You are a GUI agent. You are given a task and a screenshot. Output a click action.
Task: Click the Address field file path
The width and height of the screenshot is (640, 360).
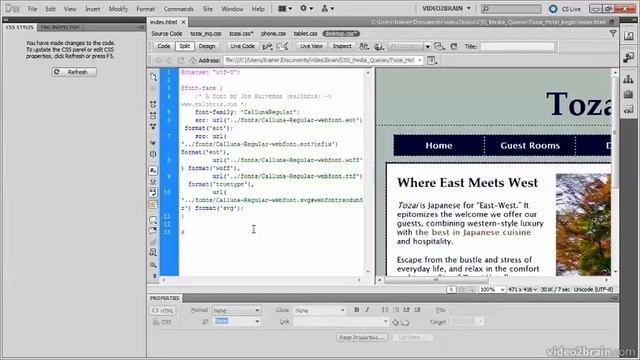pyautogui.click(x=320, y=60)
